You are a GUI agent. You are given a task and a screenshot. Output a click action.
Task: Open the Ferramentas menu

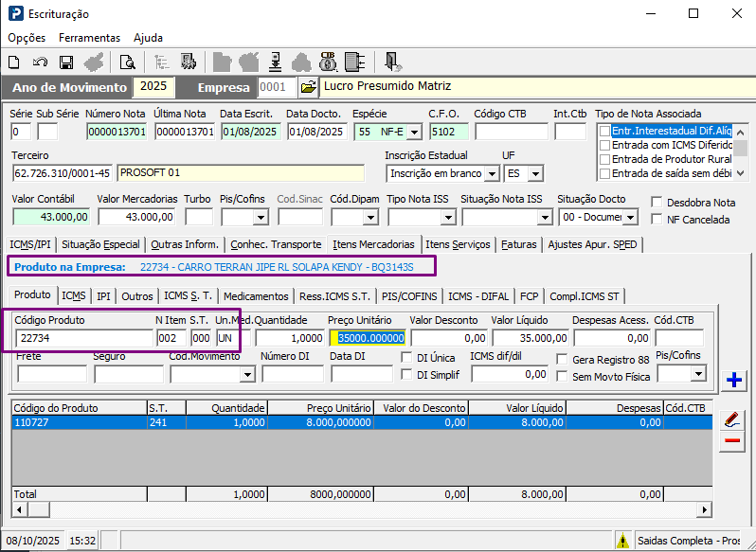pyautogui.click(x=89, y=38)
